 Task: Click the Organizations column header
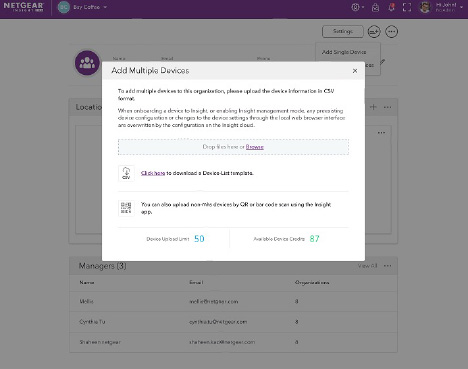(x=312, y=282)
